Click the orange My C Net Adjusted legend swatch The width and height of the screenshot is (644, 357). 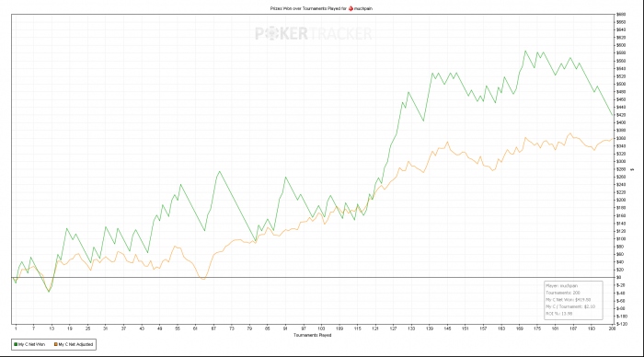[56, 344]
